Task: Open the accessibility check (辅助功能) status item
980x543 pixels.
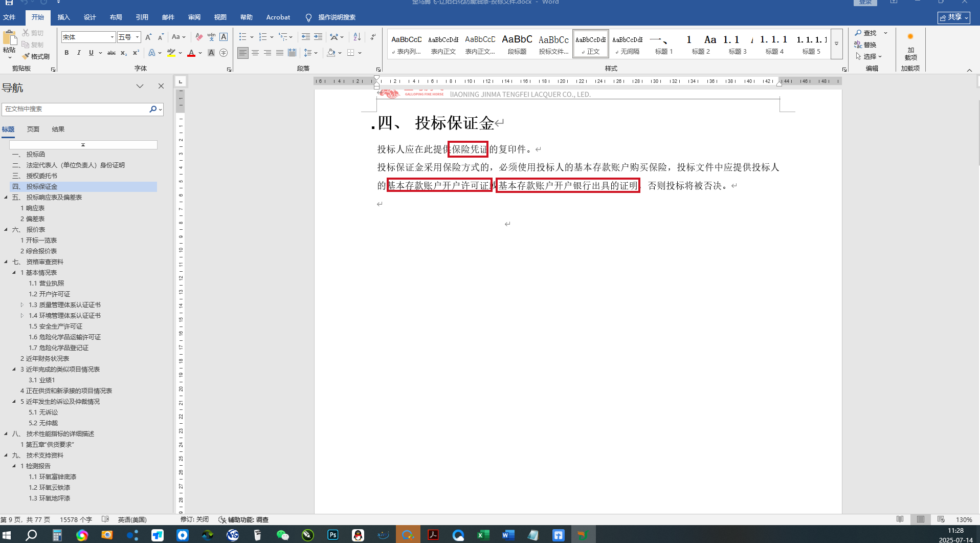Action: 243,519
